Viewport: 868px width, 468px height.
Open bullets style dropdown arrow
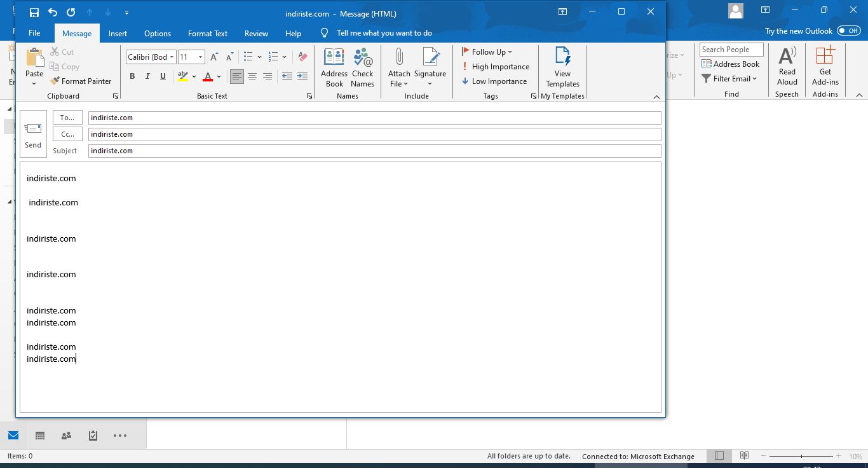coord(259,57)
